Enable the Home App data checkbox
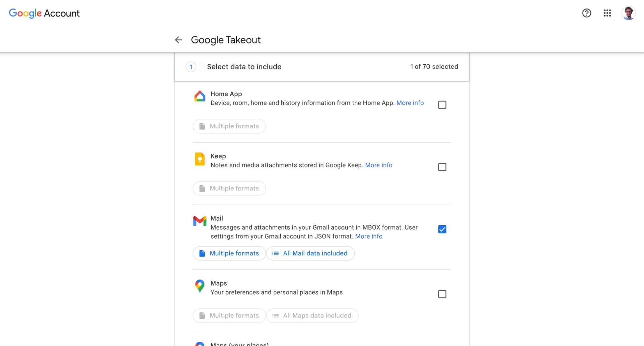This screenshot has height=346, width=644. coord(442,105)
